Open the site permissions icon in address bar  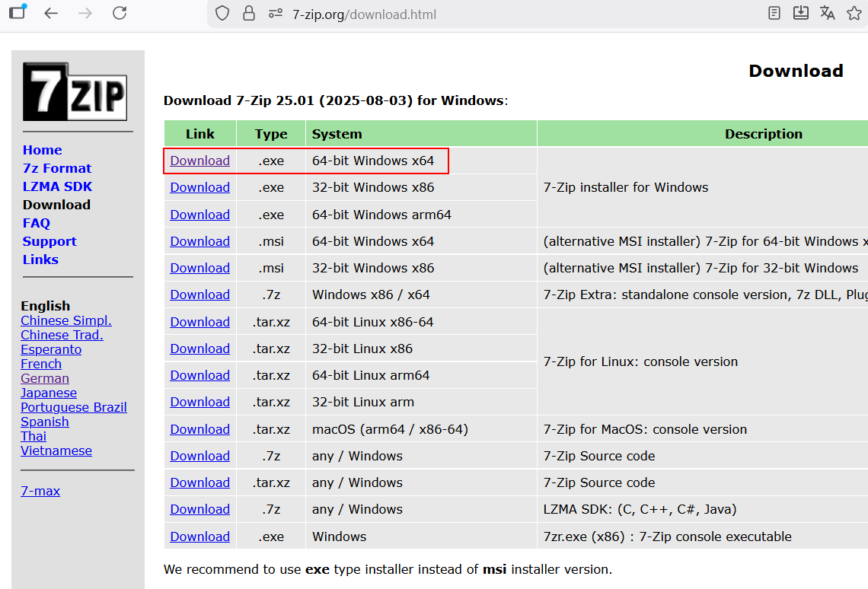(x=275, y=14)
